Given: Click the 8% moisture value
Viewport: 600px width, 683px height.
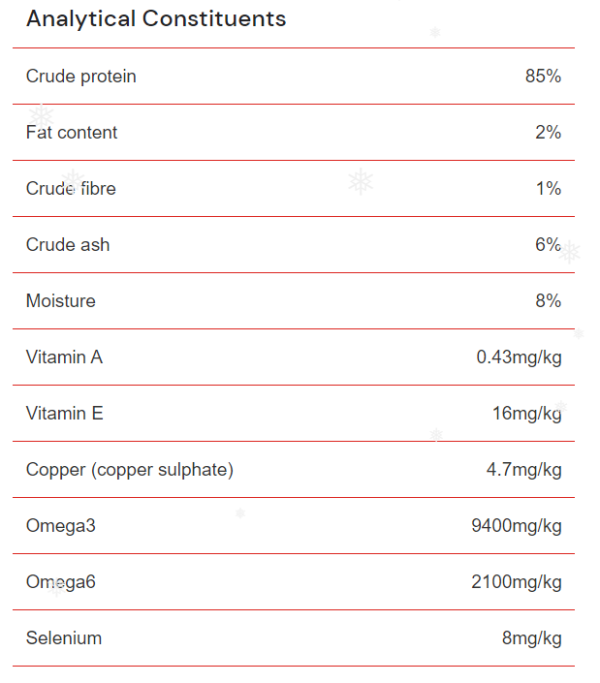Looking at the screenshot, I should pos(548,301).
